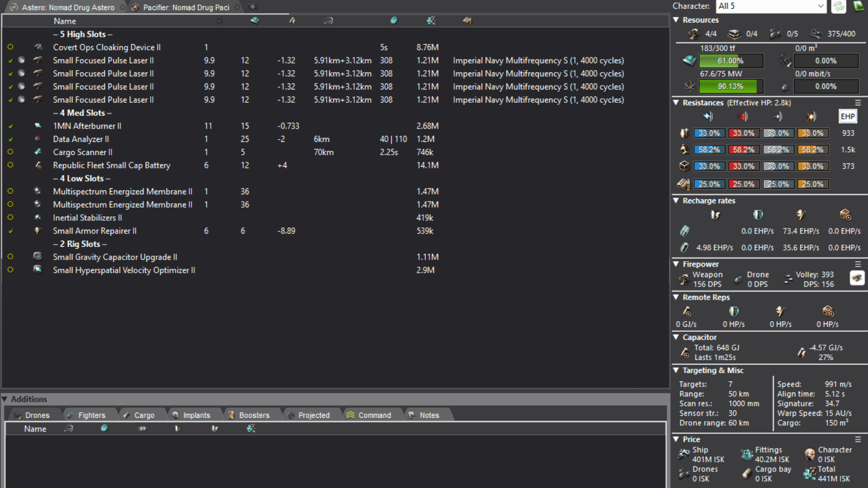The image size is (868, 488).
Task: Click the refresh icon beside the Character dropdown
Action: pos(839,6)
